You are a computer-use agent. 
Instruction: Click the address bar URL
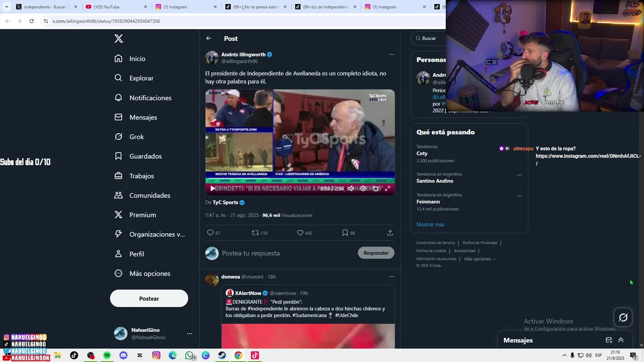click(x=106, y=21)
